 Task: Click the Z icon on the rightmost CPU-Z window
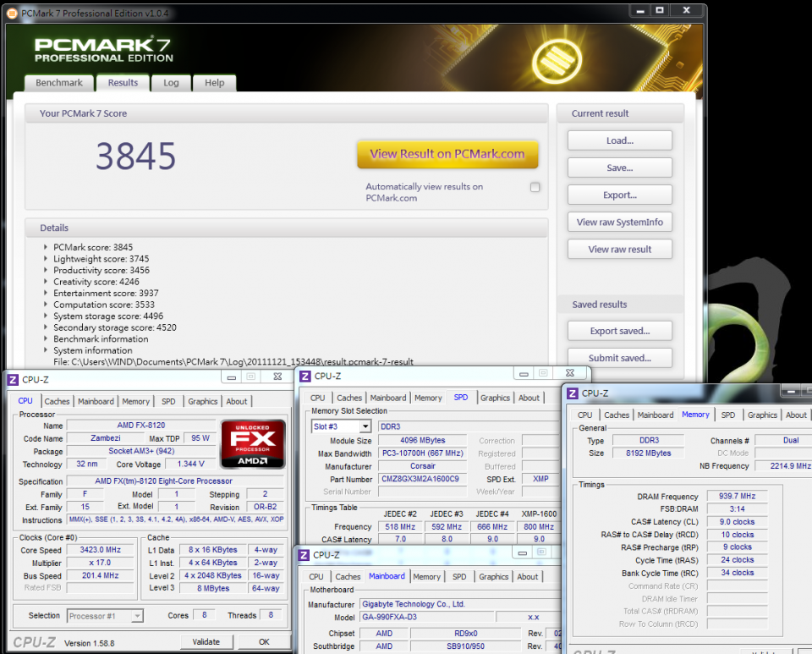572,393
